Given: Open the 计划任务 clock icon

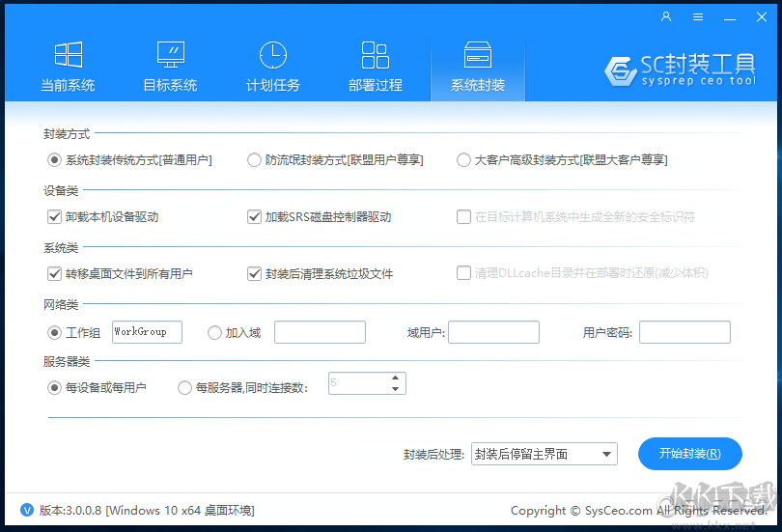Looking at the screenshot, I should pos(273,54).
